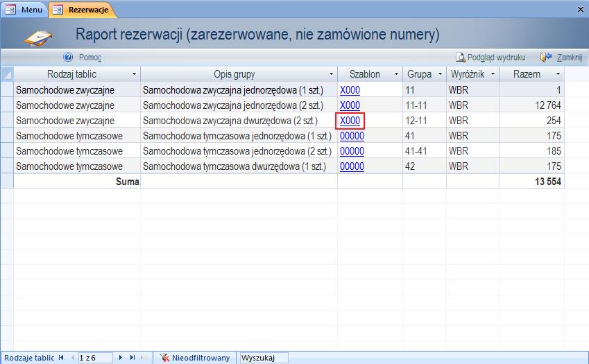
Task: Click the select-all corner of the datasheet
Action: pos(7,74)
